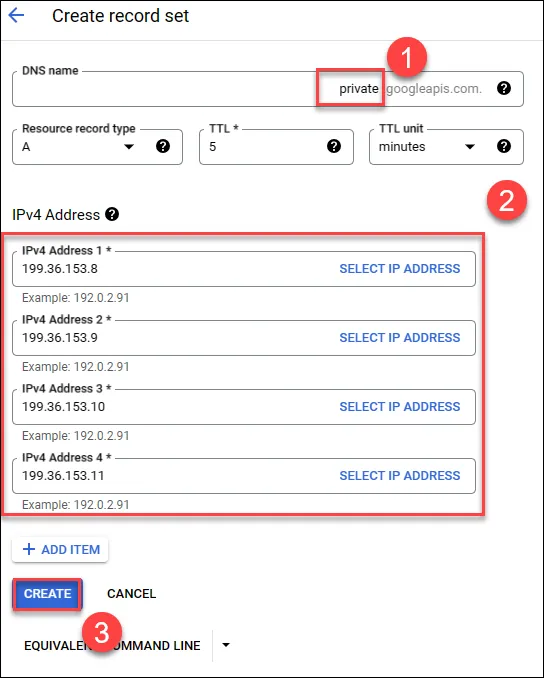The image size is (544, 678).
Task: Open help icon for DNS name
Action: pyautogui.click(x=504, y=88)
